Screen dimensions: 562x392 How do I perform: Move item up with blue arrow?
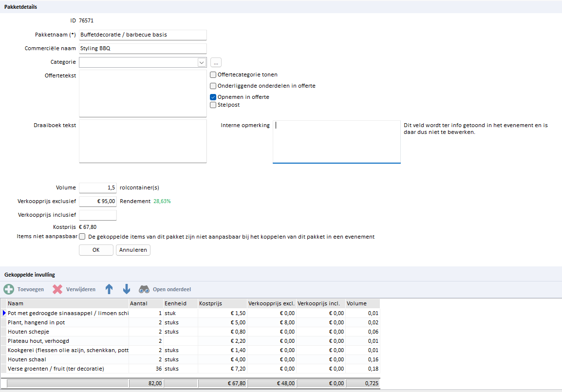point(109,289)
